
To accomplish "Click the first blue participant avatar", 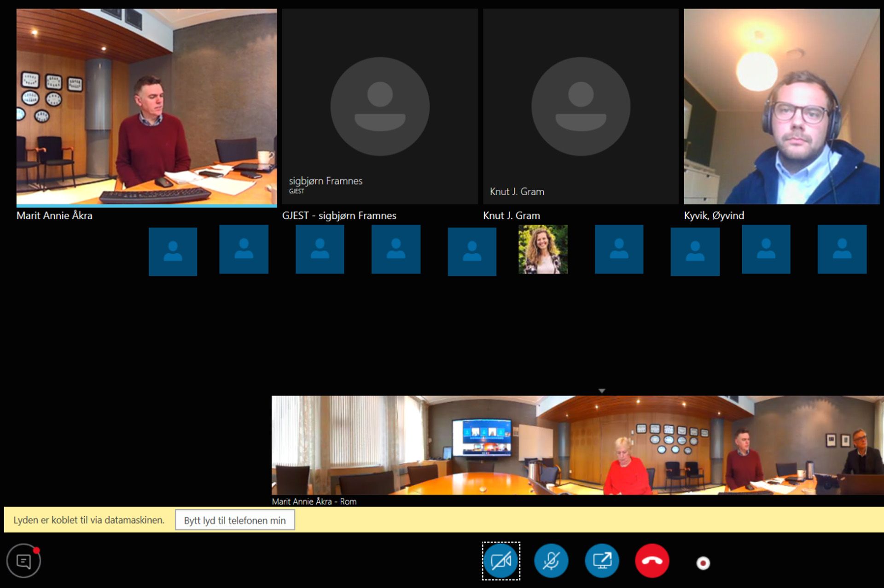I will pos(173,251).
